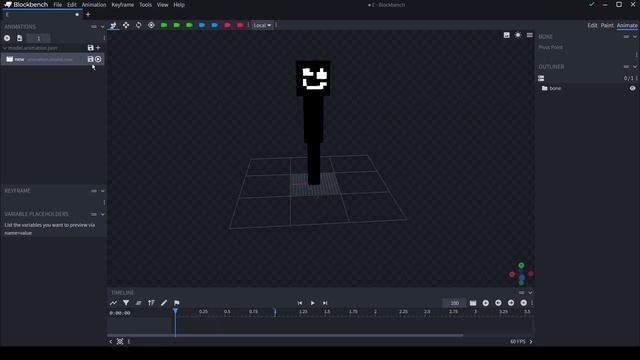Select the Pivot tool target icon
This screenshot has height=360, width=640.
151,25
